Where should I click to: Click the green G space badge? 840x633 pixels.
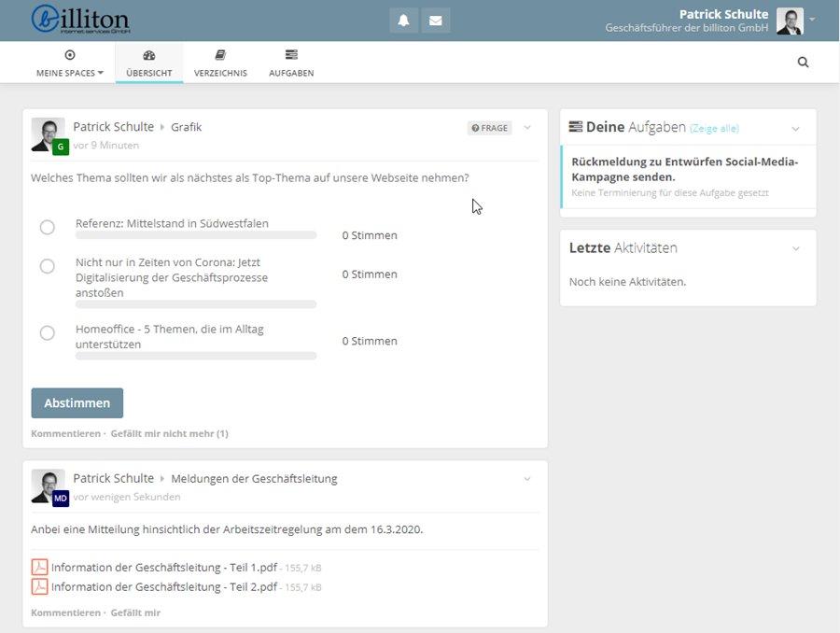61,147
